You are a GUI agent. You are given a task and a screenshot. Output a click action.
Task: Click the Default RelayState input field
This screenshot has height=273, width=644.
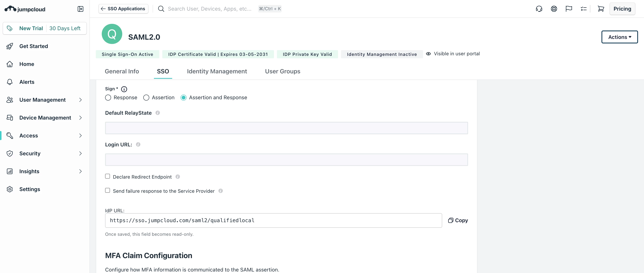point(286,128)
